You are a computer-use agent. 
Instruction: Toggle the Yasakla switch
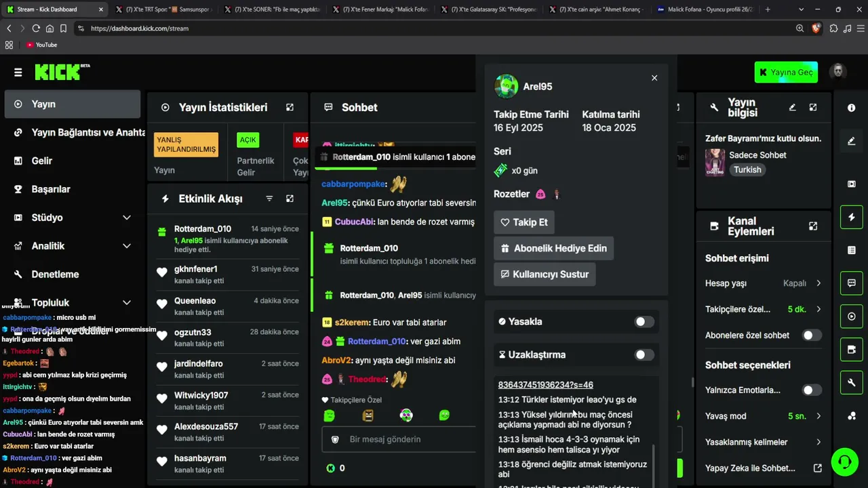point(644,322)
